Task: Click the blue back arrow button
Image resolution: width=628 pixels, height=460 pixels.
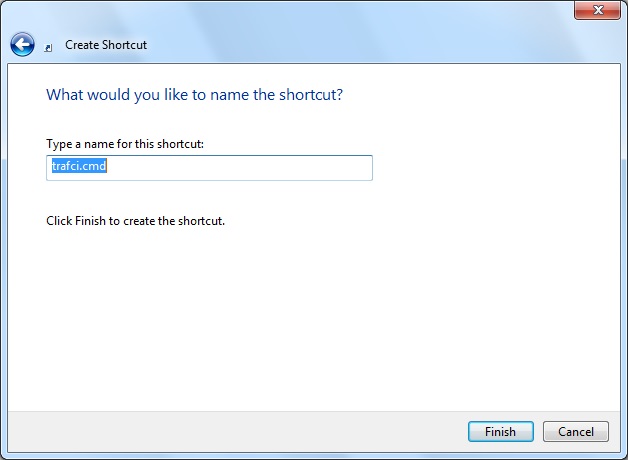Action: 22,44
